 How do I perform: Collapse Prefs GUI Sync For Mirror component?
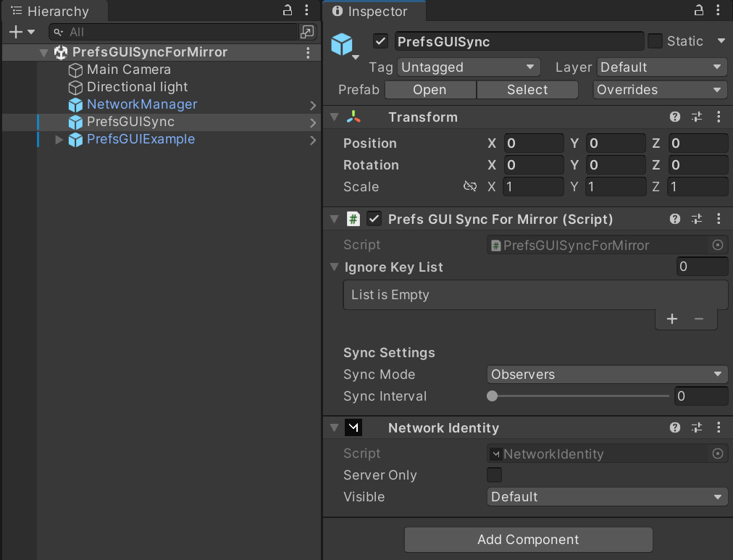tap(334, 219)
